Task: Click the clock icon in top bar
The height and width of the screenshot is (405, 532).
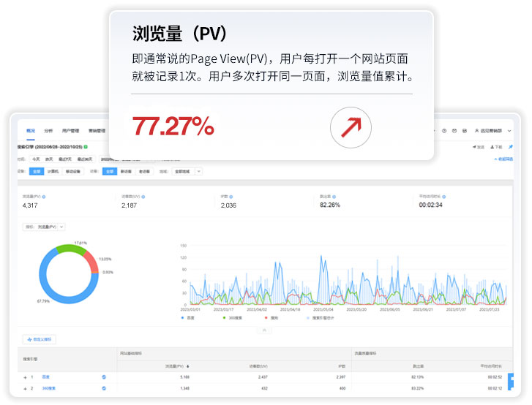Action: tap(444, 131)
